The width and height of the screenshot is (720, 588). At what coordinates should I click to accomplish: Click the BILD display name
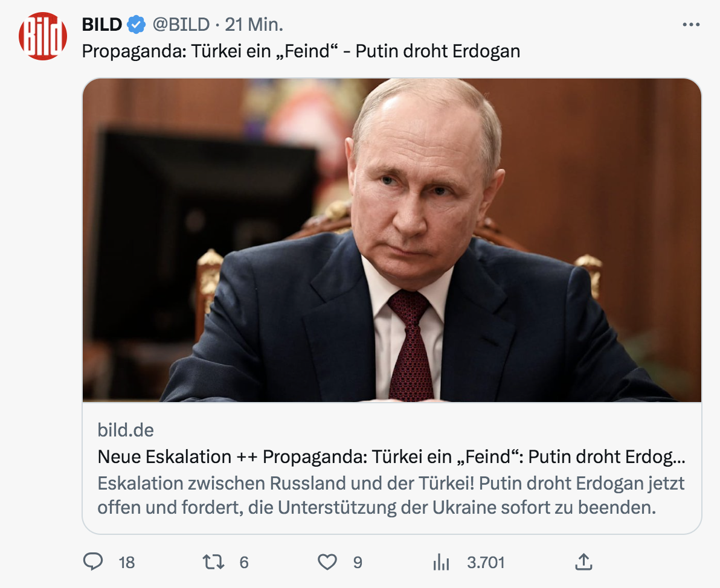[102, 25]
